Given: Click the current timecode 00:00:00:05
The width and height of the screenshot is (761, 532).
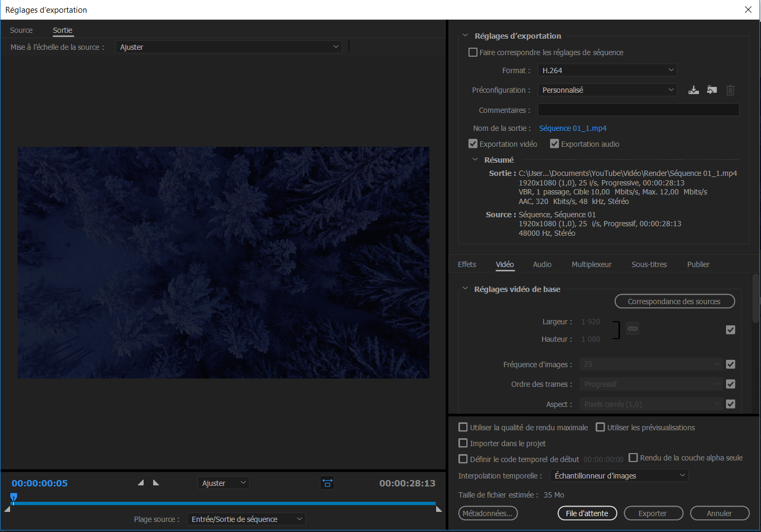Looking at the screenshot, I should point(40,483).
